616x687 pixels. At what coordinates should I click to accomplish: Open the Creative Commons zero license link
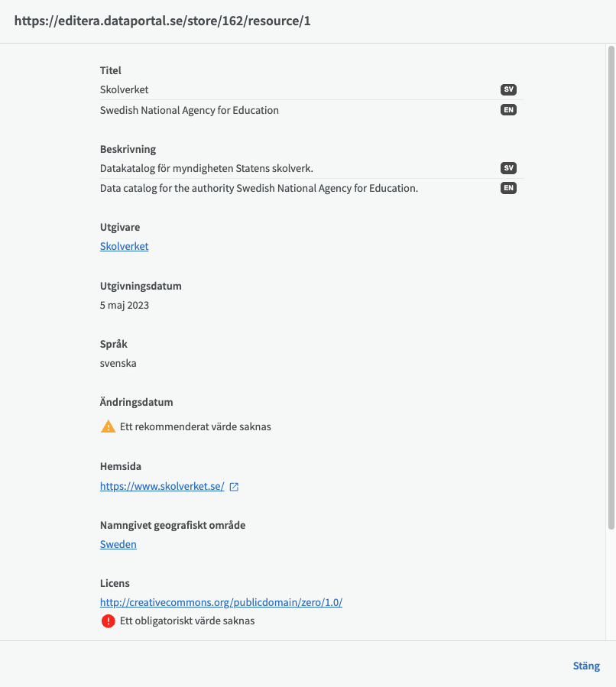tap(221, 602)
